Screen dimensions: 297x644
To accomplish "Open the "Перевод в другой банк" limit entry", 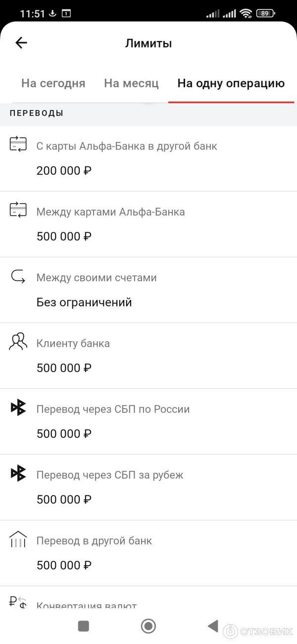I will [x=148, y=551].
